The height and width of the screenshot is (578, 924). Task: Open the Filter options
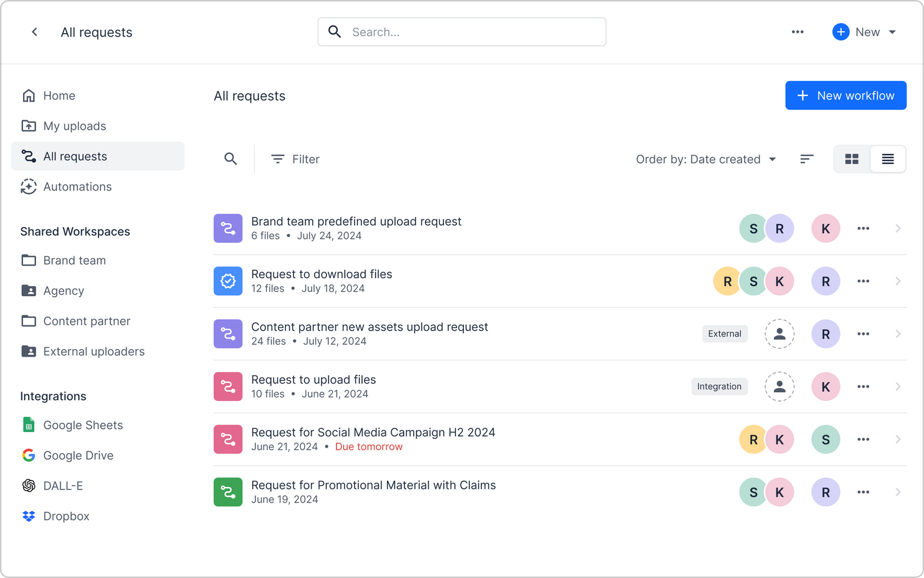tap(295, 159)
